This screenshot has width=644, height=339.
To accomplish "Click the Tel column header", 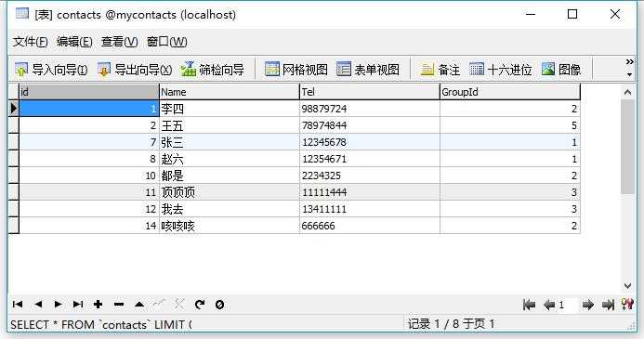I will click(x=370, y=92).
